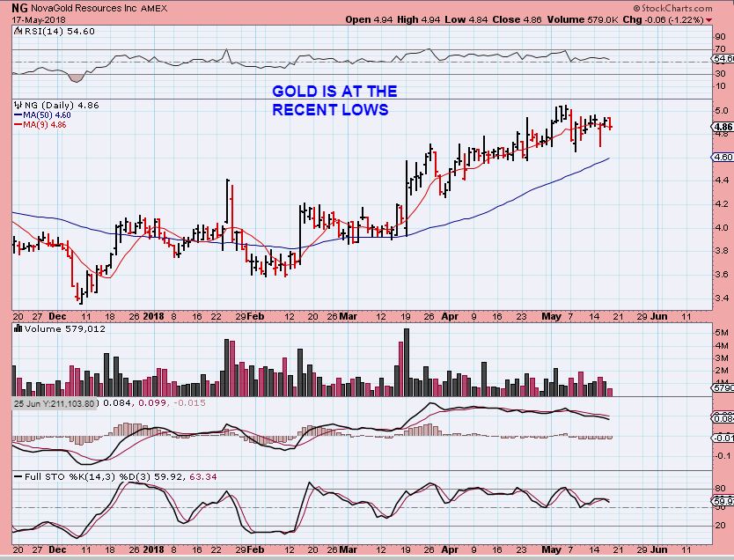The image size is (734, 560).
Task: Click the blue line sample before MA(50)
Action: pos(18,114)
